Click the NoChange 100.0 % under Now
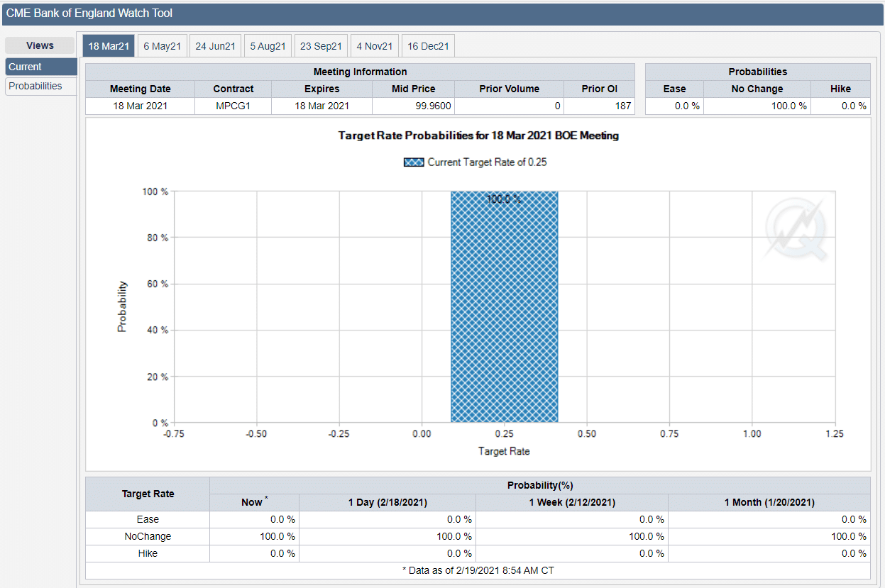This screenshot has width=885, height=588. tap(254, 536)
